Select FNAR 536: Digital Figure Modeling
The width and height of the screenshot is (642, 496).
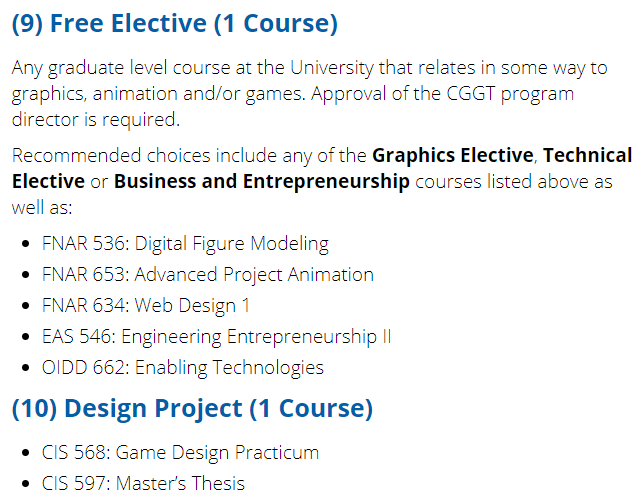pos(185,244)
